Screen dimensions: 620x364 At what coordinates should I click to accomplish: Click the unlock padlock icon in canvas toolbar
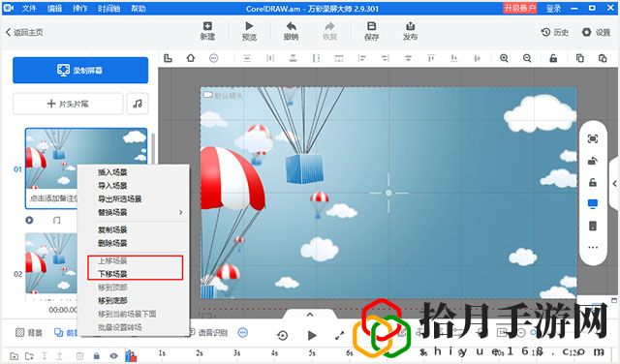pyautogui.click(x=553, y=58)
